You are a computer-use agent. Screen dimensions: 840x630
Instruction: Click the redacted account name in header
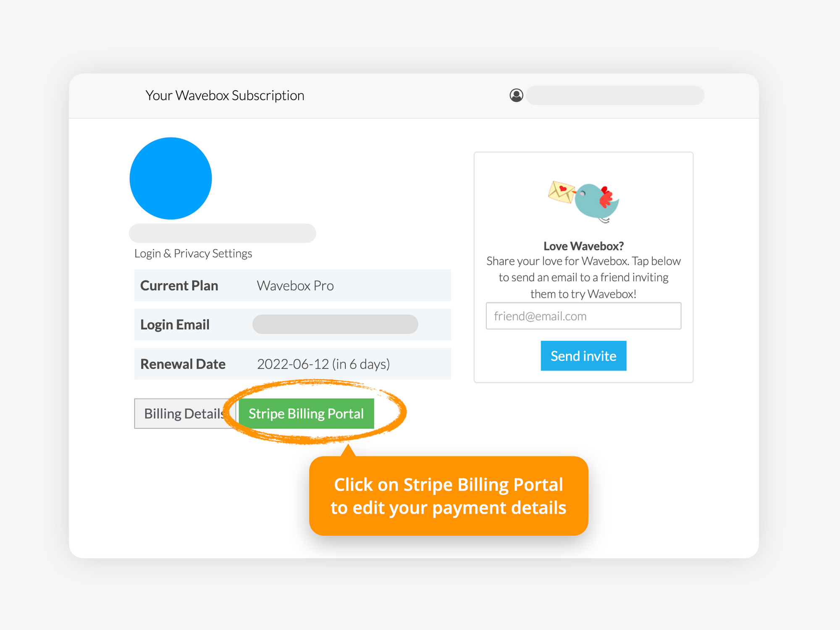pos(615,95)
